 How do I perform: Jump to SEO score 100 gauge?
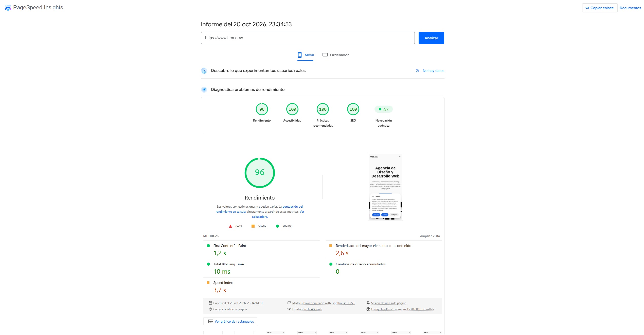coord(353,109)
